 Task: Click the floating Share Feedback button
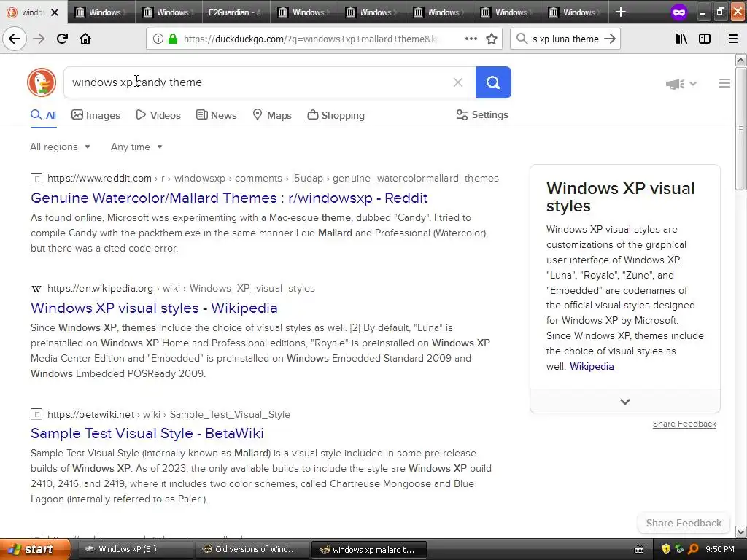point(684,523)
